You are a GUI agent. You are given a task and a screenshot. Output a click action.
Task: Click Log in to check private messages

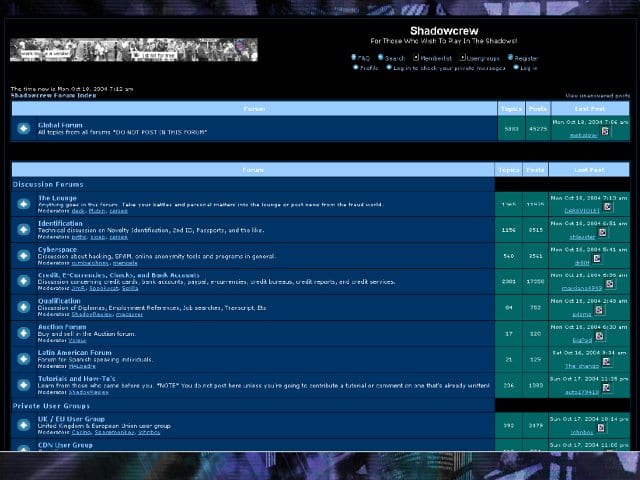pyautogui.click(x=449, y=68)
